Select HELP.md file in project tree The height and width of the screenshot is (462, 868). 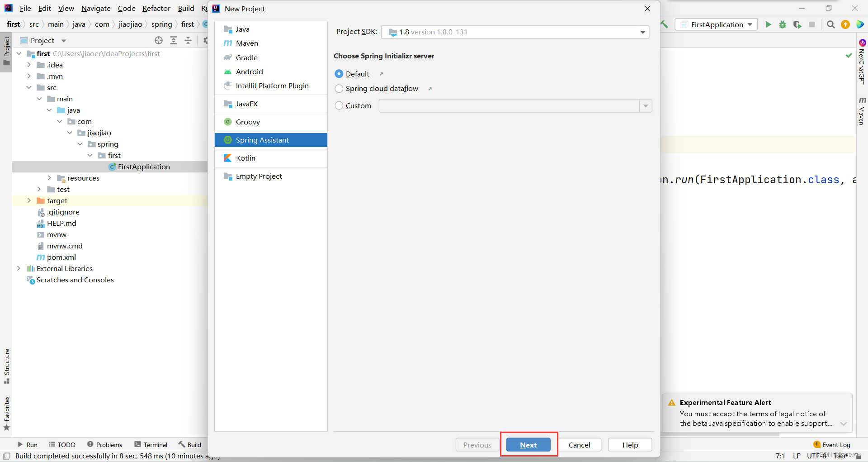(57, 223)
